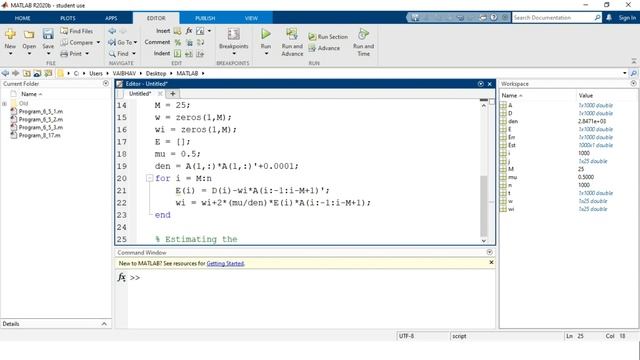The width and height of the screenshot is (640, 360).
Task: Click the Save disk icon
Action: coord(48,34)
